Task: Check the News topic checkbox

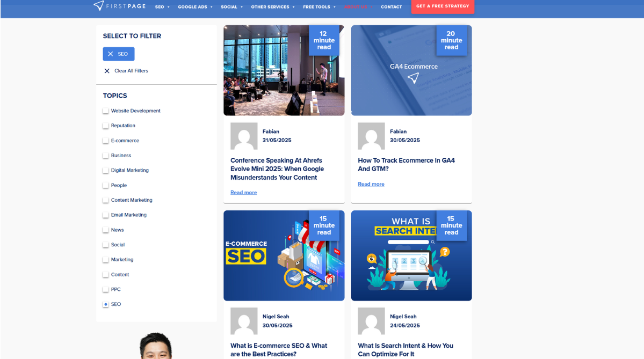Action: tap(106, 230)
